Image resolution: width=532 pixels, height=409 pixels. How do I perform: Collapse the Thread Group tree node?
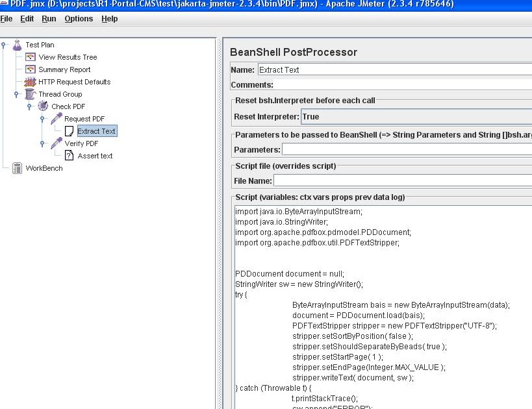[16, 94]
